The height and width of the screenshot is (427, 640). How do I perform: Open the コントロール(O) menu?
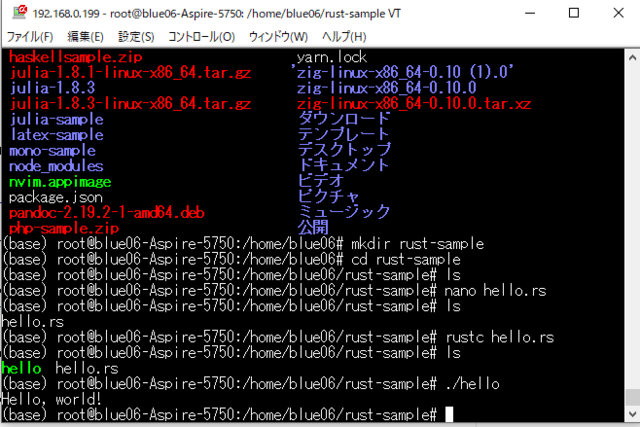[202, 37]
